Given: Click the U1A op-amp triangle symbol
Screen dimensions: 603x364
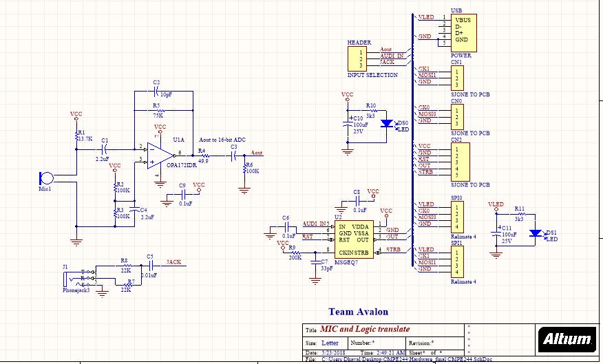Looking at the screenshot, I should pyautogui.click(x=160, y=156).
